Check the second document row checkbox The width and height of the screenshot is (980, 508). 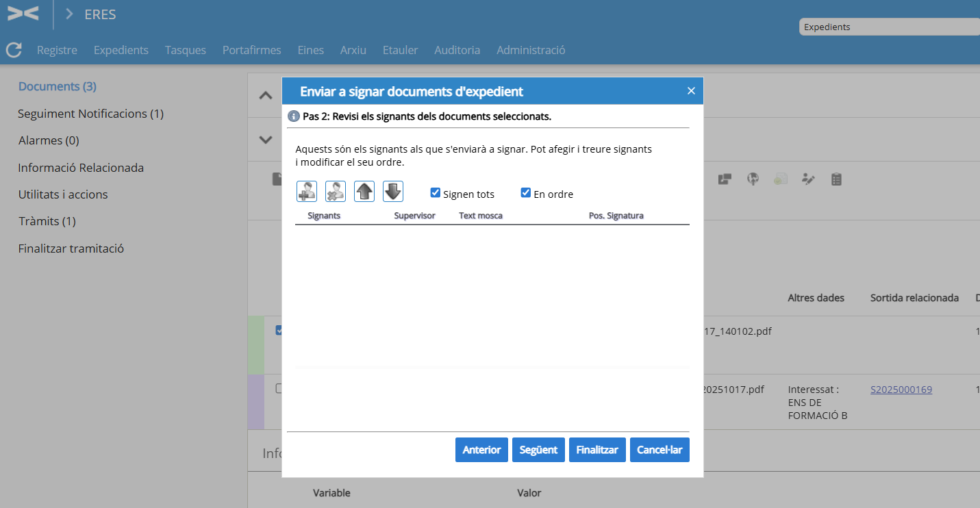[x=279, y=389]
